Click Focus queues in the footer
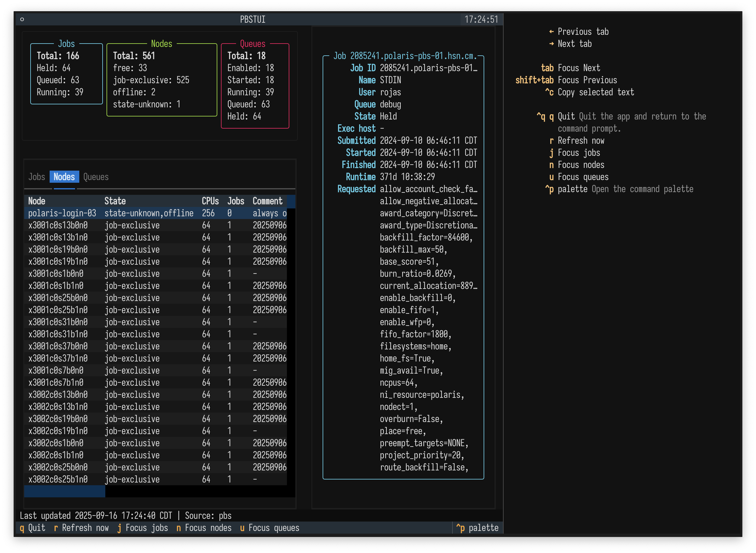756x553 pixels. click(270, 528)
